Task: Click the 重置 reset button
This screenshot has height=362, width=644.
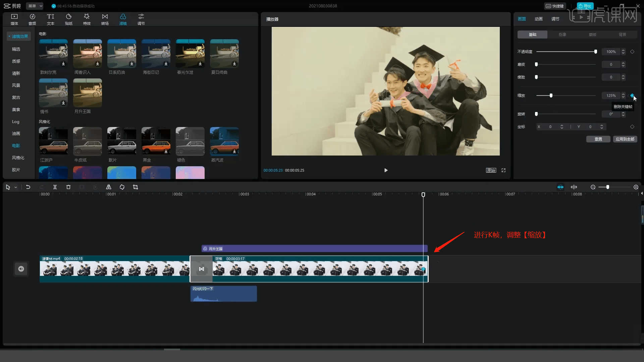Action: click(x=598, y=139)
